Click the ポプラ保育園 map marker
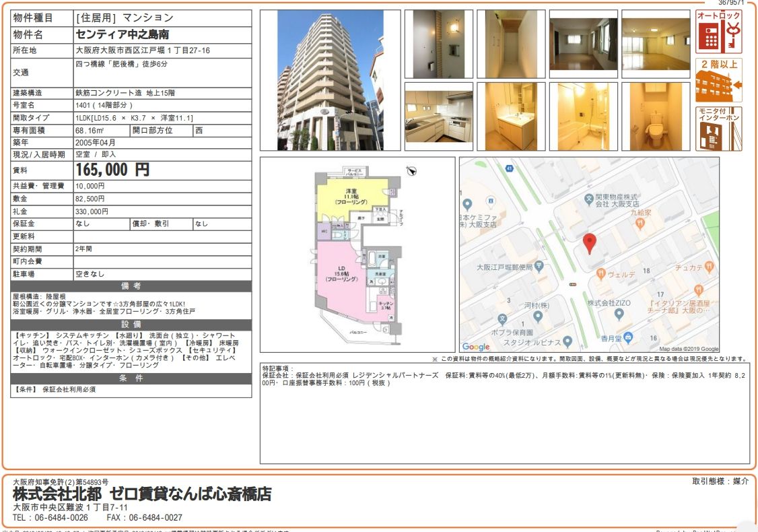Screen dimensions: 758x532 click(502, 319)
